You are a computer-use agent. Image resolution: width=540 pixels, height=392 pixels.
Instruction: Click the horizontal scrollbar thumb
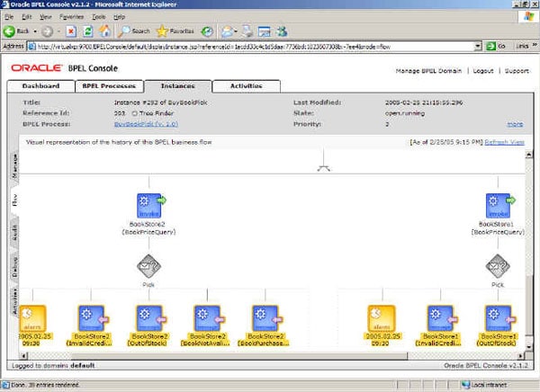click(x=238, y=355)
